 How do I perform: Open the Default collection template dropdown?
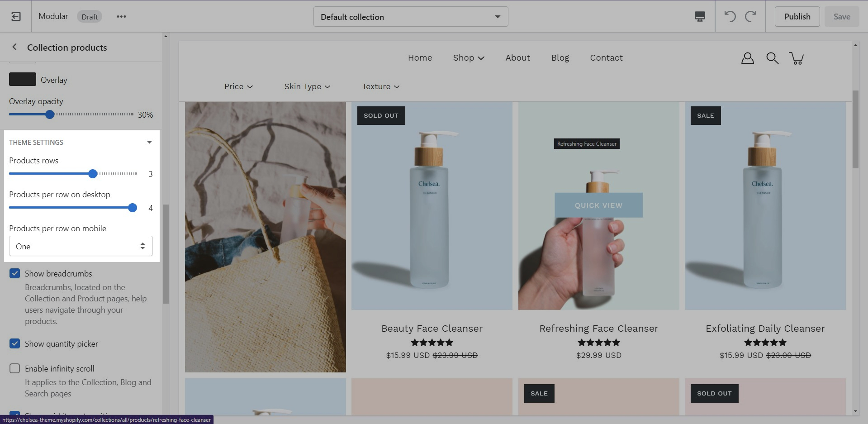tap(410, 17)
